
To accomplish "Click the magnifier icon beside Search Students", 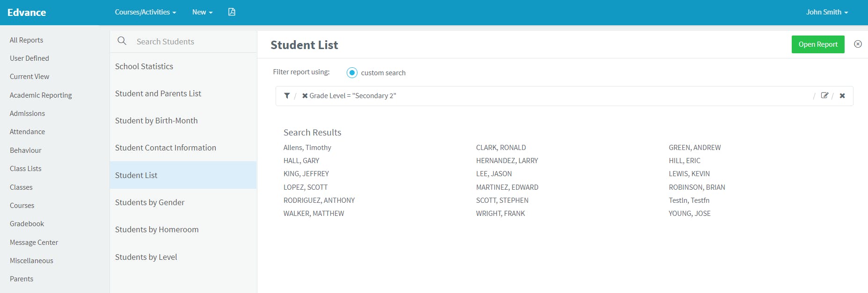I will pos(122,41).
